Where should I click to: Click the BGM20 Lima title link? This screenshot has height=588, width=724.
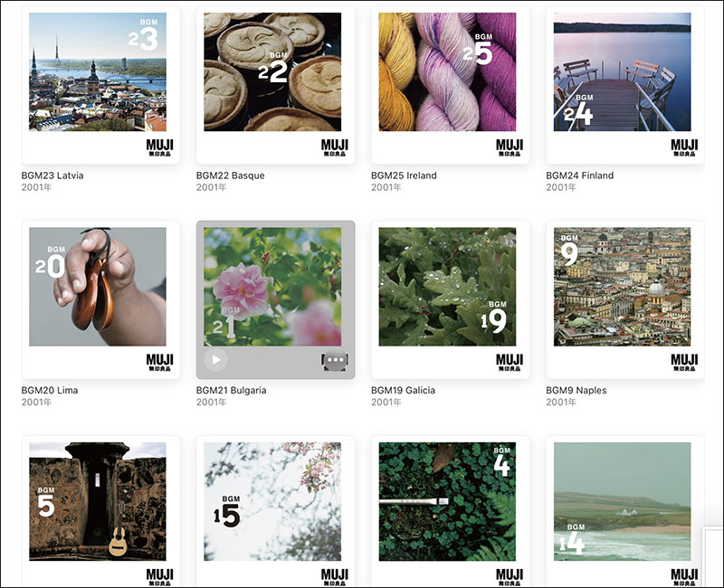50,390
